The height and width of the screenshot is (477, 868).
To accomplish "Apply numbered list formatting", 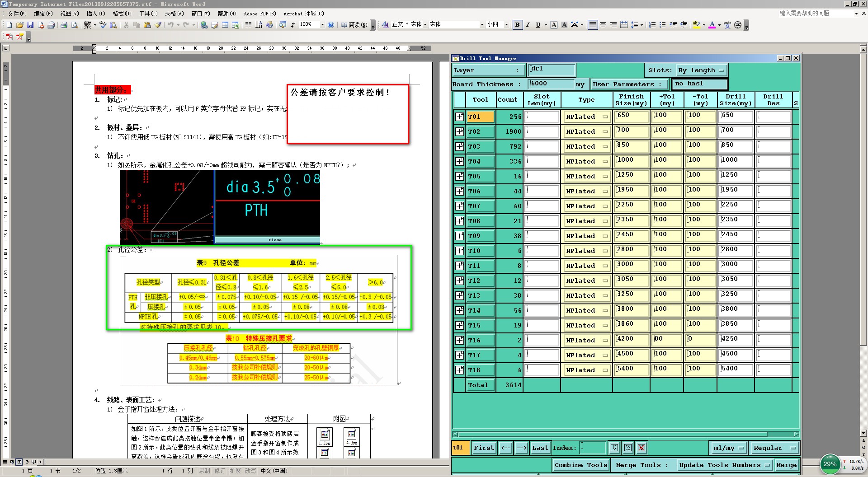I will point(652,25).
